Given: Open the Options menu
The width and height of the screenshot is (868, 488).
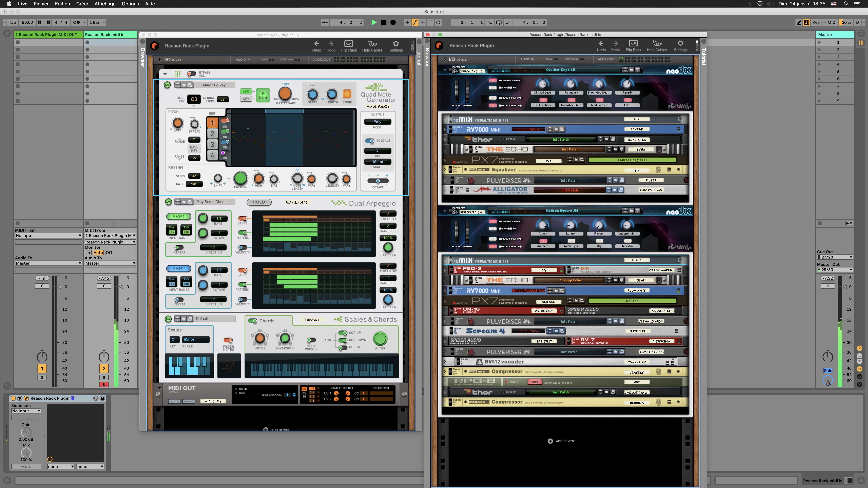Looking at the screenshot, I should [x=130, y=4].
